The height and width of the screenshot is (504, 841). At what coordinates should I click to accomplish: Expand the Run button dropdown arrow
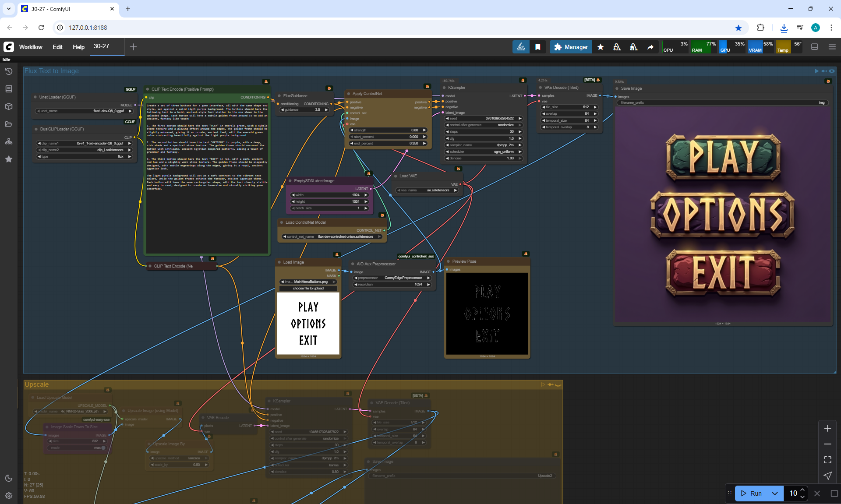click(x=775, y=493)
